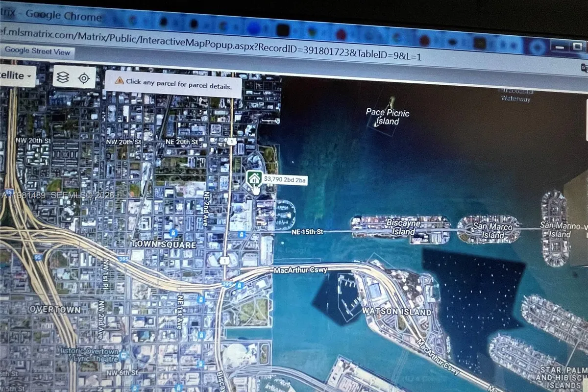Toggle Satellite map view off
Image resolution: width=588 pixels, height=392 pixels.
coord(15,76)
